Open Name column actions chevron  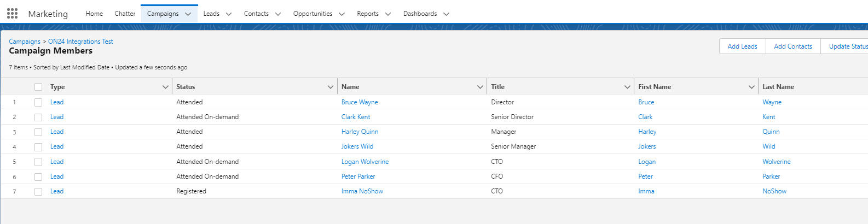480,87
